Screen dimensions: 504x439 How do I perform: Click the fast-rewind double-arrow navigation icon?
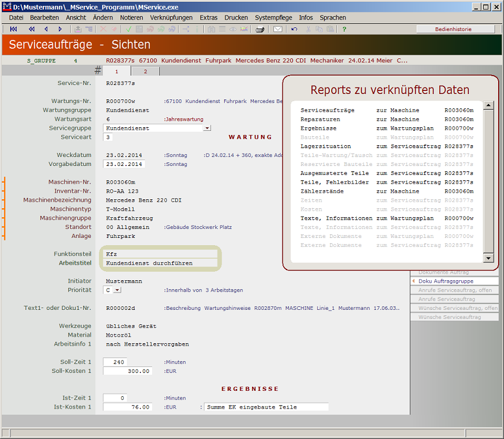pyautogui.click(x=31, y=29)
